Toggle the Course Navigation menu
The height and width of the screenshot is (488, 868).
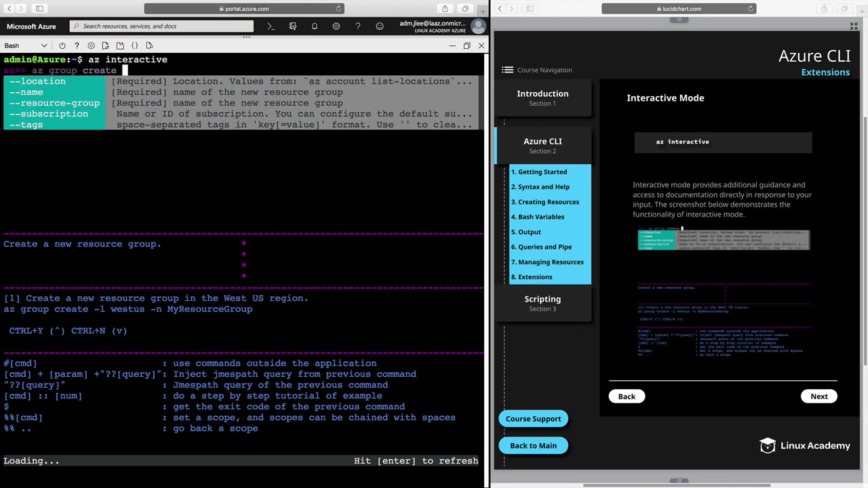coord(508,70)
